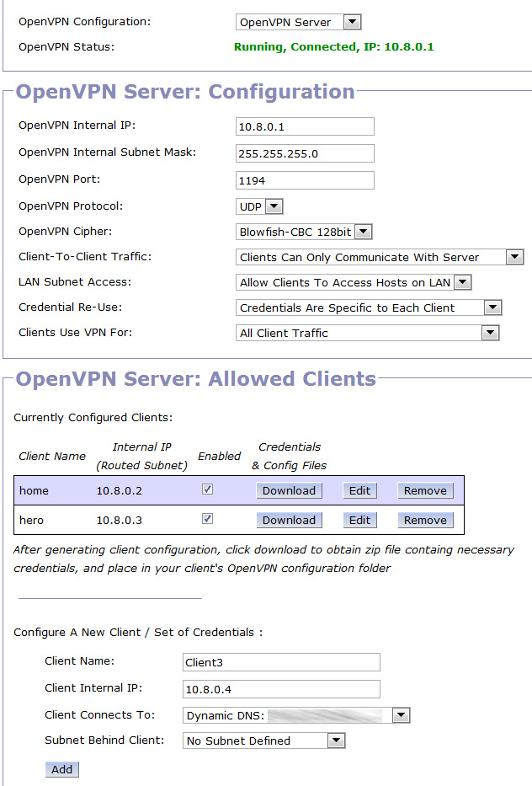The width and height of the screenshot is (532, 786).
Task: Download credentials for the hero client
Action: [289, 520]
